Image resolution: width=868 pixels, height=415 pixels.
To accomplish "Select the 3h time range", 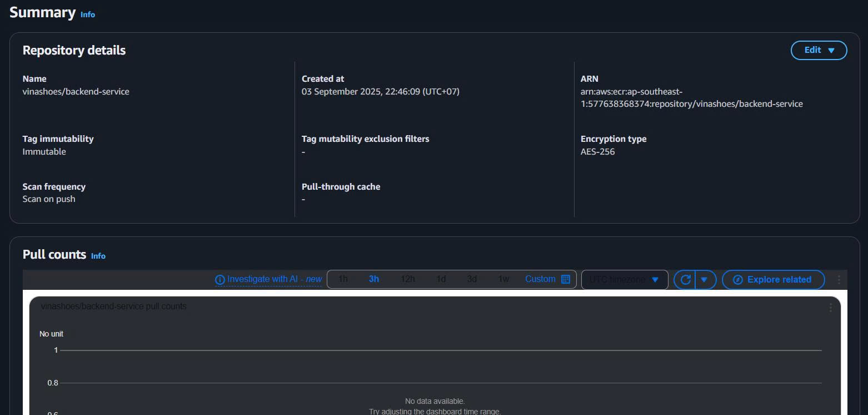I will 374,279.
